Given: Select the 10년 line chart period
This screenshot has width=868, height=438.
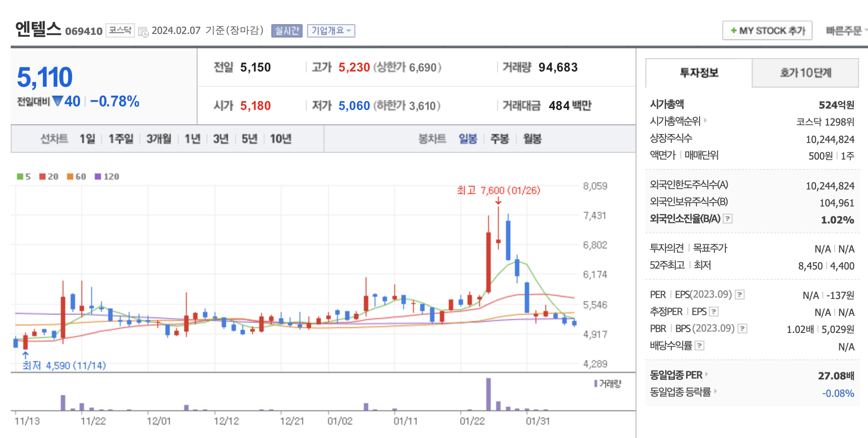Looking at the screenshot, I should click(281, 139).
